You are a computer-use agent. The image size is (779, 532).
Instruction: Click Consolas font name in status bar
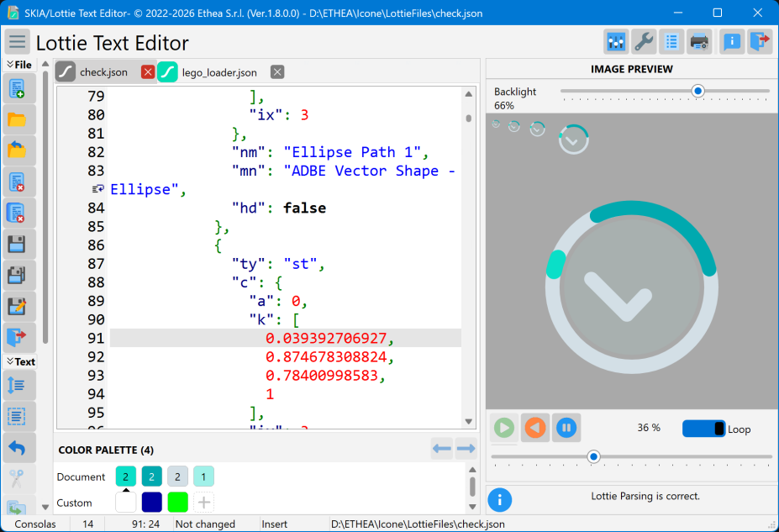(x=35, y=524)
